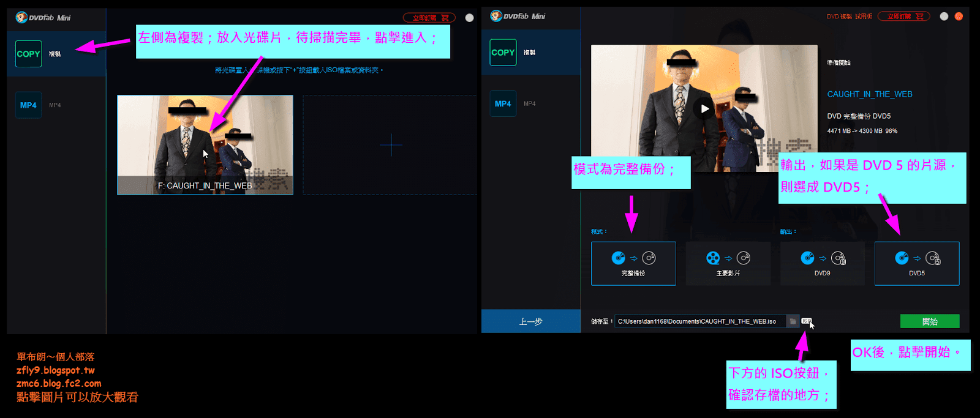Click the zmc6.blog.fc2.com link text

point(59,384)
